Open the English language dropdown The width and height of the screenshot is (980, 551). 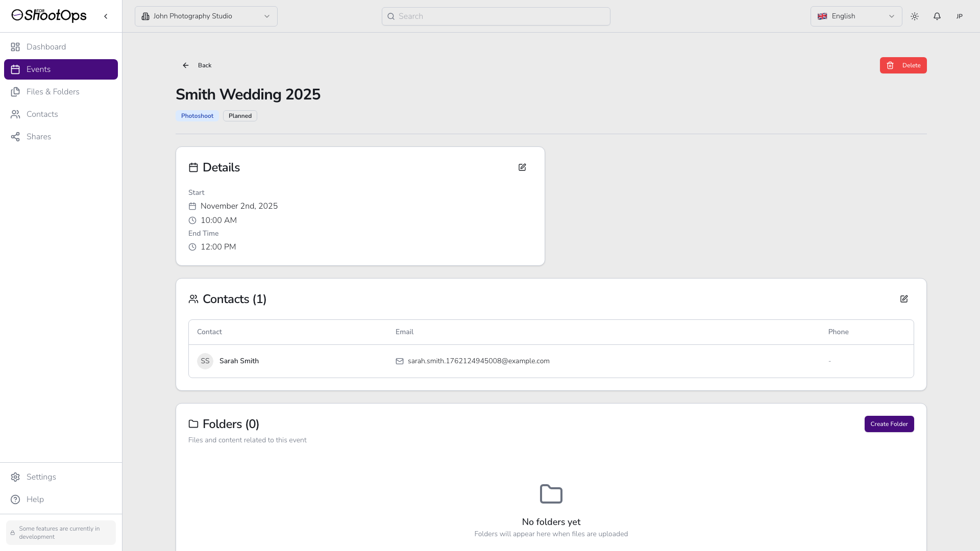(x=856, y=16)
